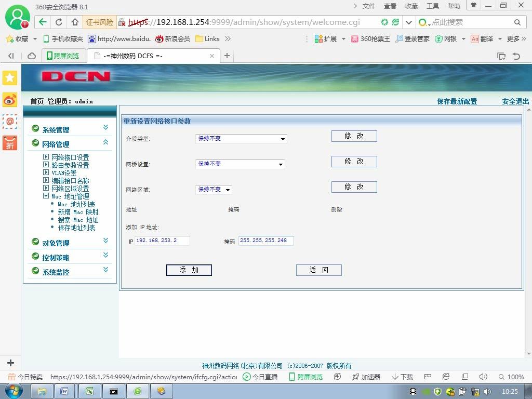Open the sidebar Weibo icon

(x=10, y=100)
